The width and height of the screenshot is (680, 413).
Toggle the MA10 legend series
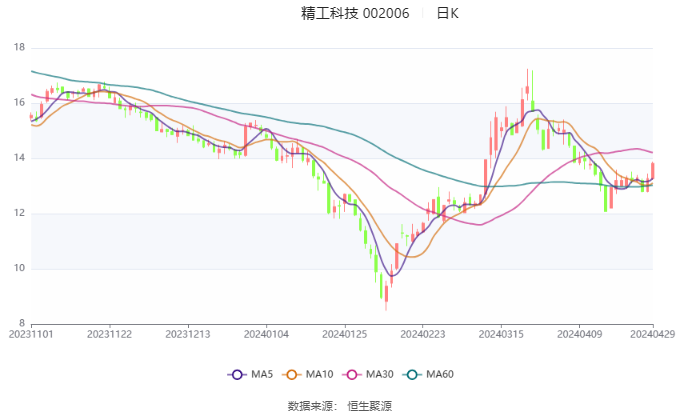307,374
